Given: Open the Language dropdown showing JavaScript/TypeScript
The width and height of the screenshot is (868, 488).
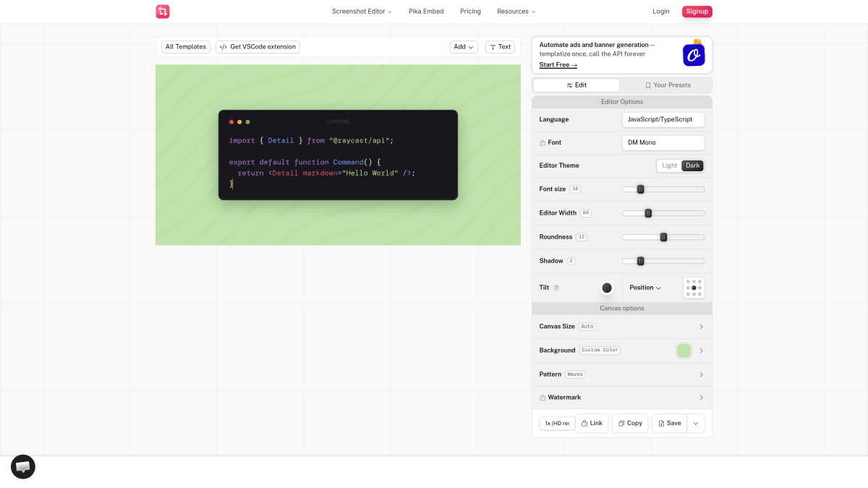Looking at the screenshot, I should tap(663, 119).
